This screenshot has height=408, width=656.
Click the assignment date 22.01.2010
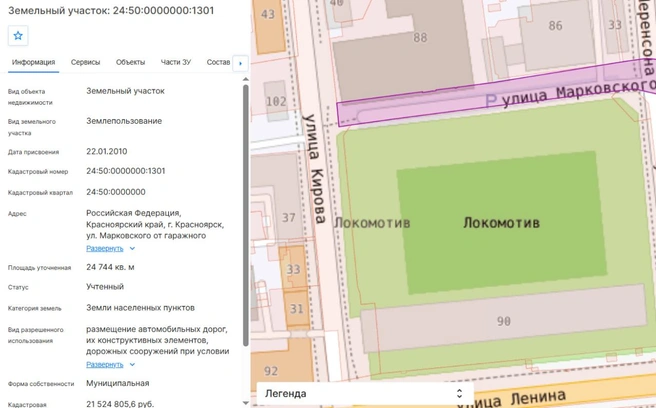pos(107,151)
